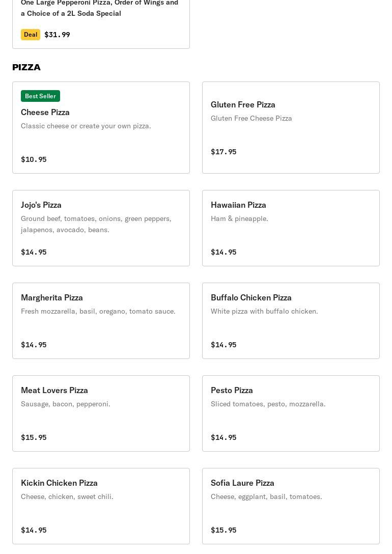The height and width of the screenshot is (554, 392).
Task: Click the $17.95 Gluten Free price
Action: tap(223, 152)
